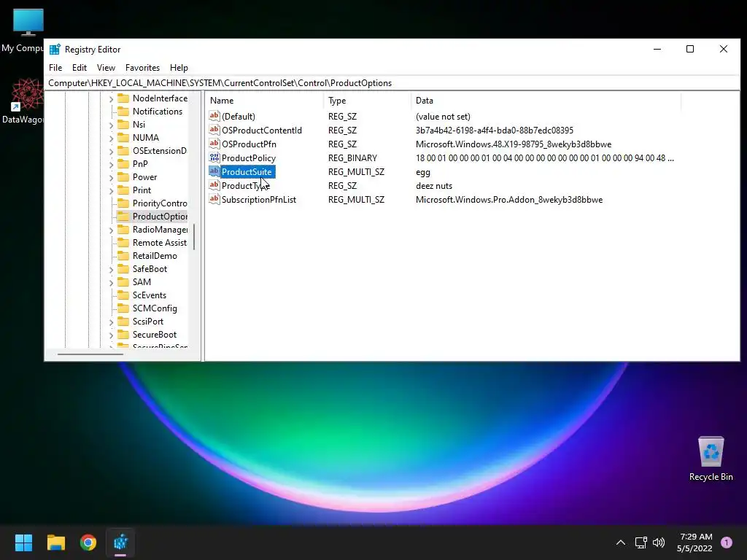This screenshot has width=747, height=560.
Task: Click the Registry Editor title bar icon
Action: [55, 50]
